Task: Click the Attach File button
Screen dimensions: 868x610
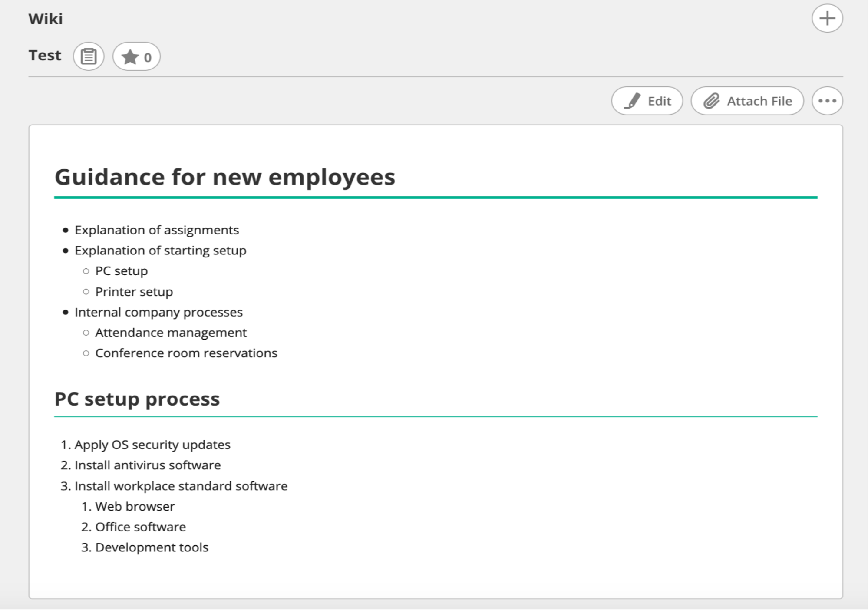Action: pyautogui.click(x=747, y=101)
